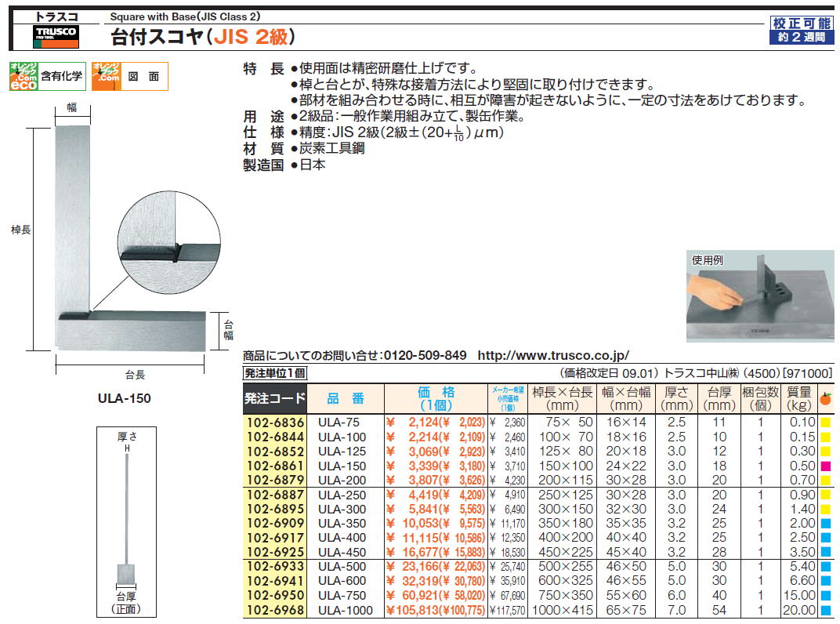The image size is (840, 624).
Task: Click the blue swatch in ULA-1000 row
Action: pos(826,610)
